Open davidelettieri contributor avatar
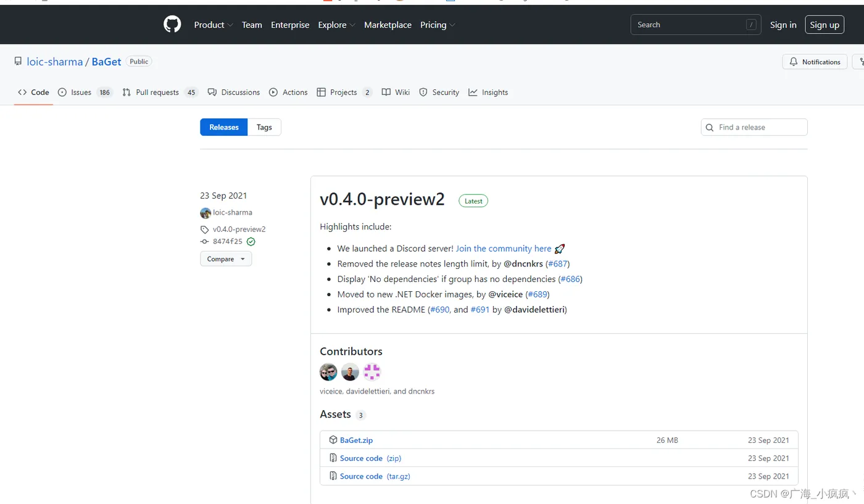864x504 pixels. tap(350, 372)
